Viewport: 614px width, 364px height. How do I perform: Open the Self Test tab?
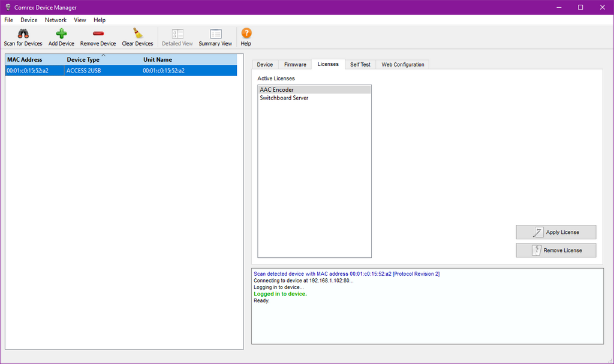(360, 65)
